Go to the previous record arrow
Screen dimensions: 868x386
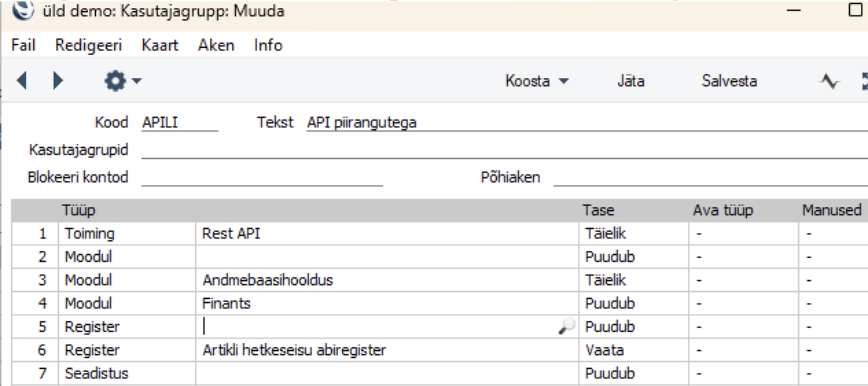point(22,80)
